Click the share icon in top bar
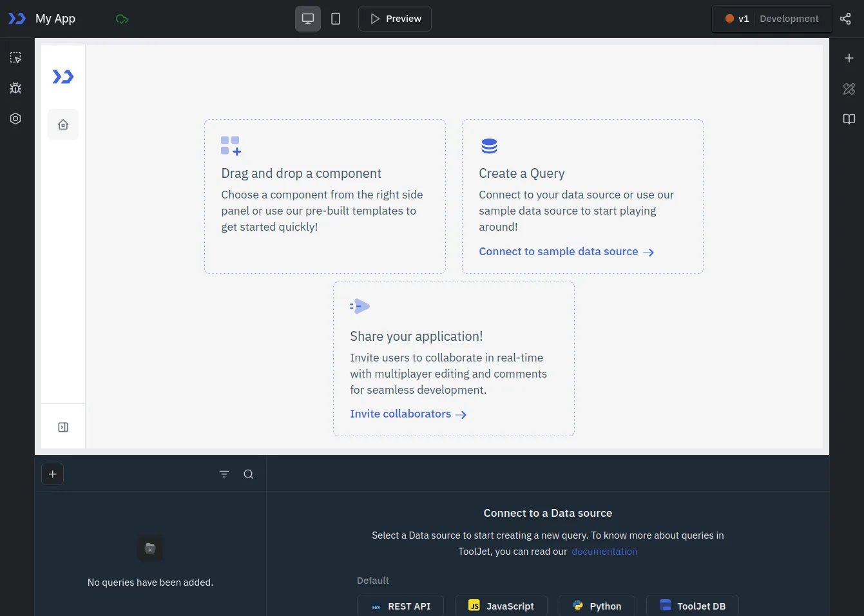This screenshot has height=616, width=864. pyautogui.click(x=845, y=19)
